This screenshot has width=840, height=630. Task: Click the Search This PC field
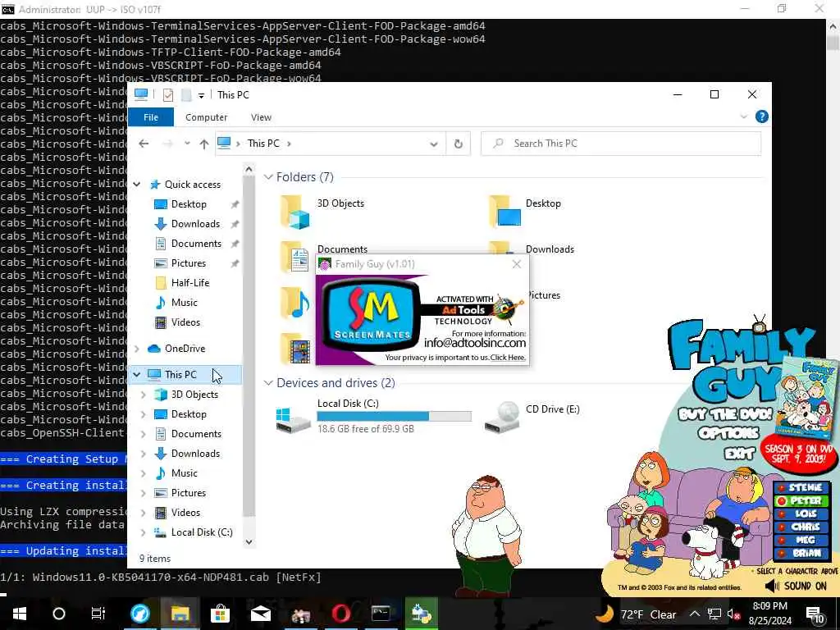(621, 144)
